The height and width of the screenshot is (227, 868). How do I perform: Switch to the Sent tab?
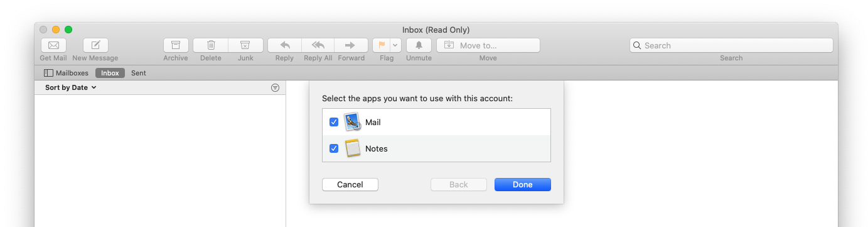tap(139, 73)
